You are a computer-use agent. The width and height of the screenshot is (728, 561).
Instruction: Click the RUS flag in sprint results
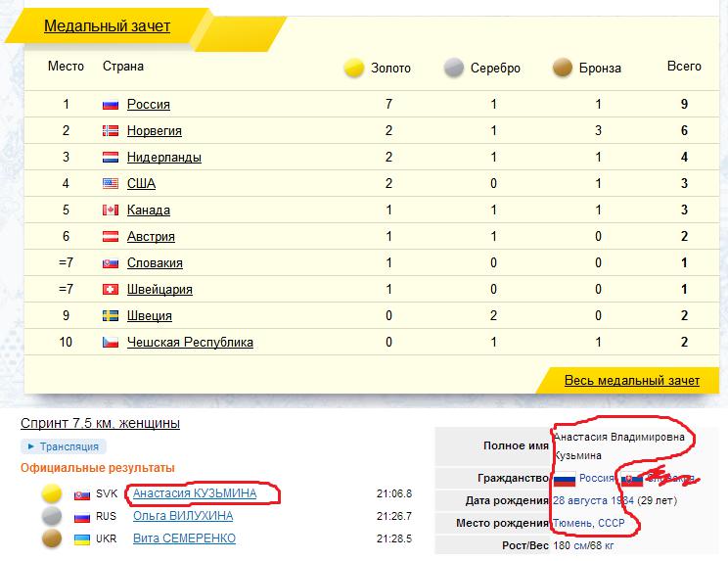pyautogui.click(x=82, y=517)
